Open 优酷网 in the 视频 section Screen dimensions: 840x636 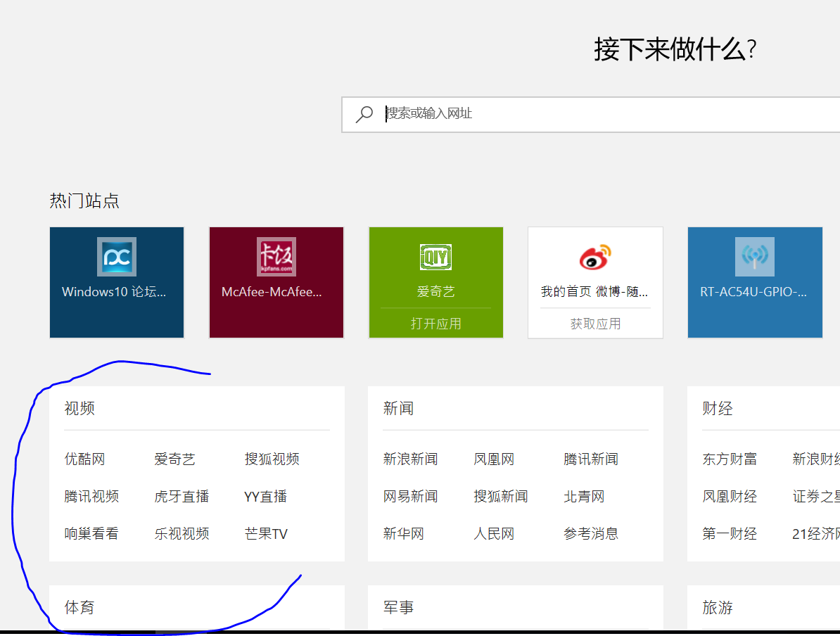tap(84, 459)
